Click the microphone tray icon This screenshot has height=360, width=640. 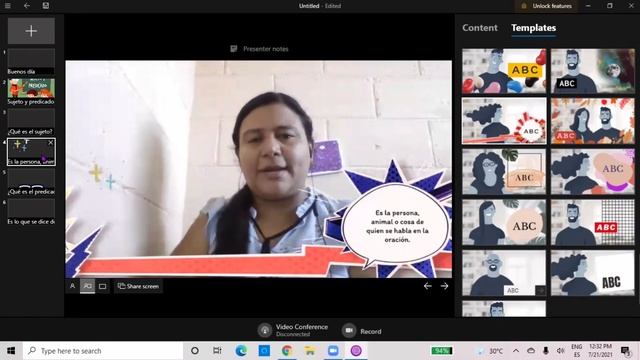pyautogui.click(x=546, y=351)
